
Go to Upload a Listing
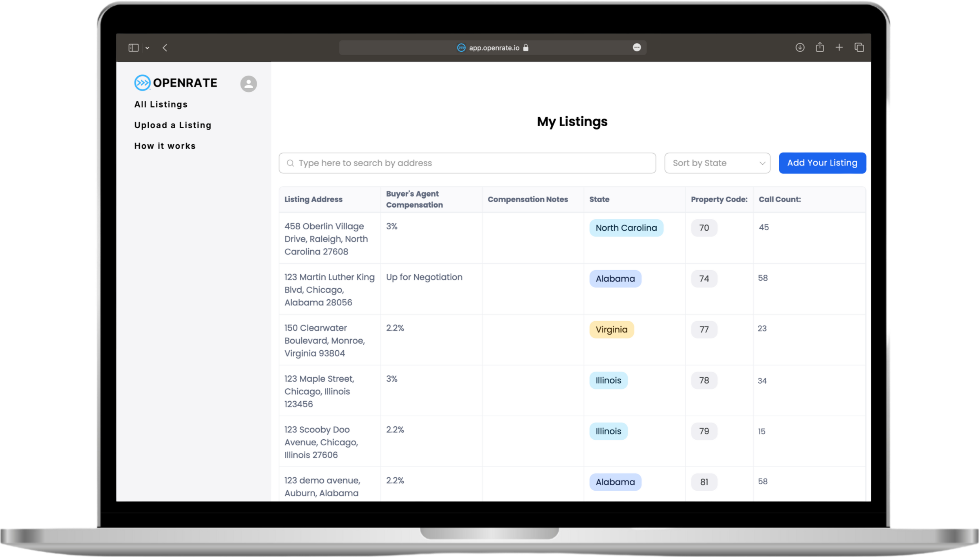tap(173, 125)
